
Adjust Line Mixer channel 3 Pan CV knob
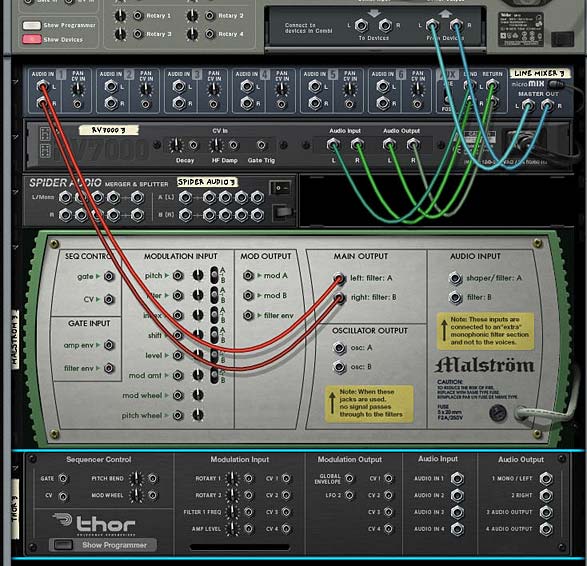point(214,89)
